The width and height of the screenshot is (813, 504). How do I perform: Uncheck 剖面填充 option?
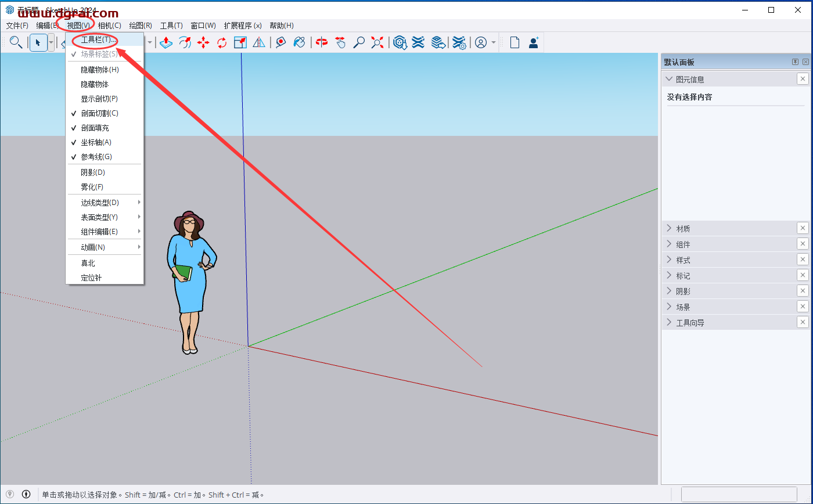coord(105,128)
